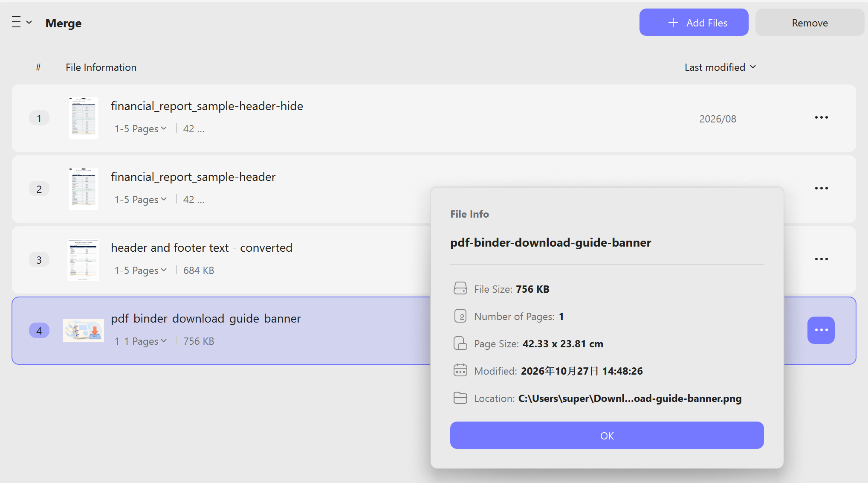The height and width of the screenshot is (483, 868).
Task: Click the Add Files button
Action: 694,23
